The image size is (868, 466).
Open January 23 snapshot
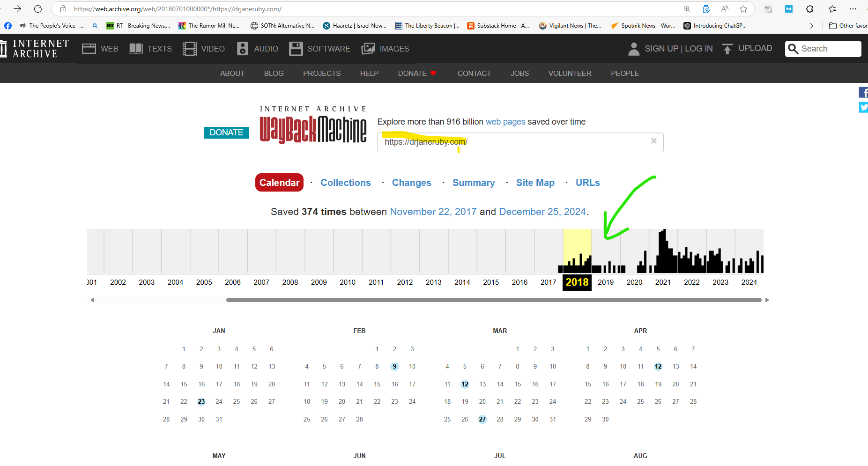pos(201,402)
